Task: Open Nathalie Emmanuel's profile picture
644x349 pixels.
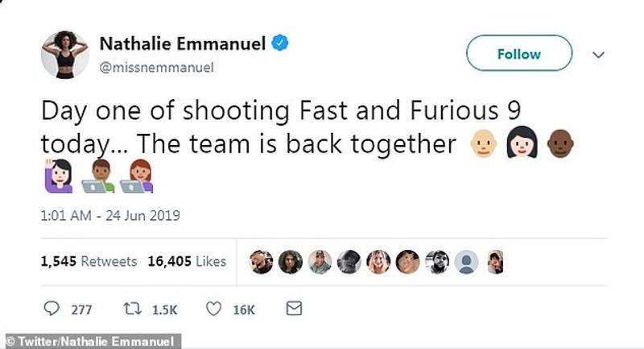Action: (x=61, y=54)
